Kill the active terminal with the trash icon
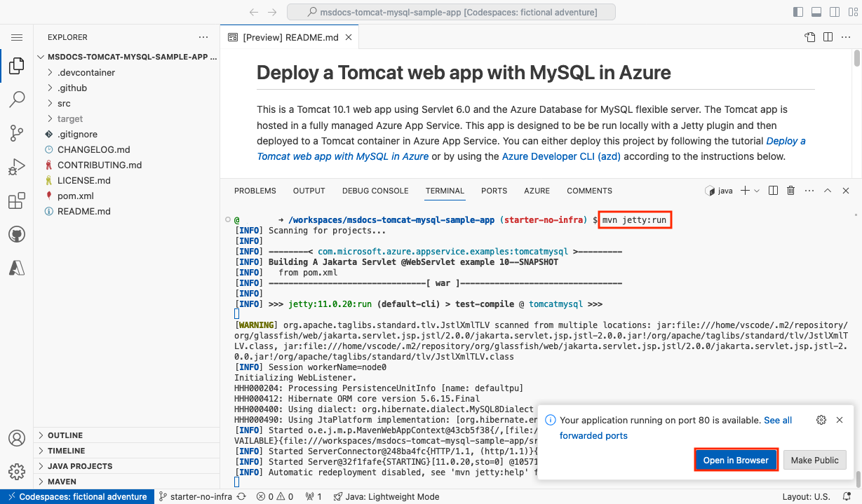 click(790, 190)
